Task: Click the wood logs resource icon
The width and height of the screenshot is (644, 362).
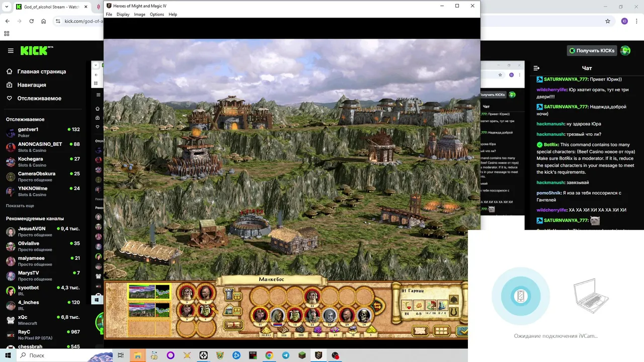Action: click(283, 330)
